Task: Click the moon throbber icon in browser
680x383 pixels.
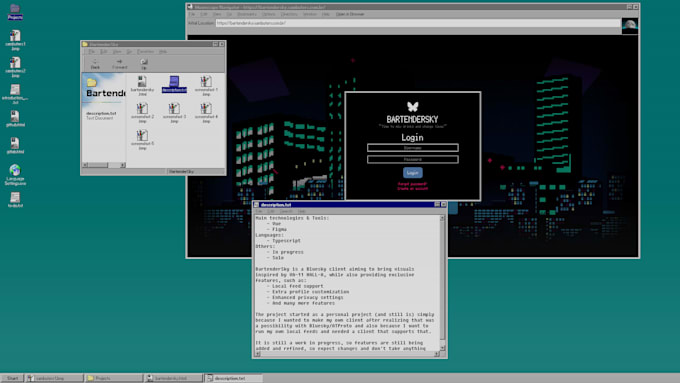Action: (x=630, y=26)
